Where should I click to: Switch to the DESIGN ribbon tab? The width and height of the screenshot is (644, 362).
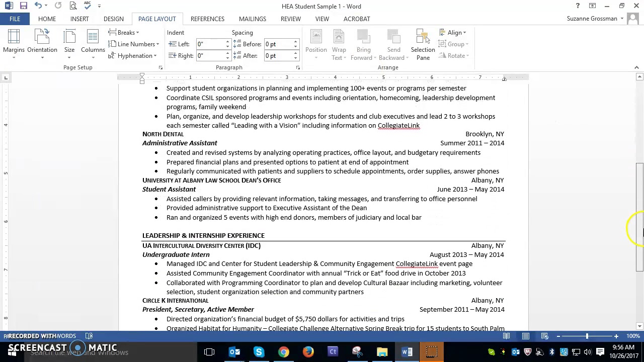[114, 19]
